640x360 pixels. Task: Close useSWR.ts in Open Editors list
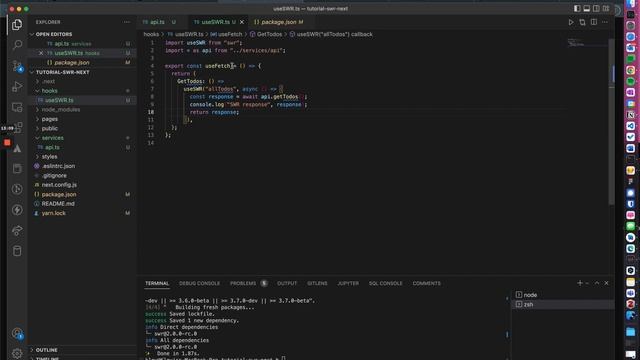(41, 53)
